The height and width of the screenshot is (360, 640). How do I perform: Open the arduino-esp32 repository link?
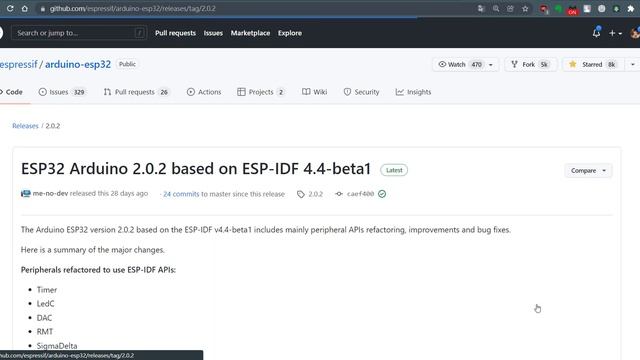pyautogui.click(x=78, y=64)
